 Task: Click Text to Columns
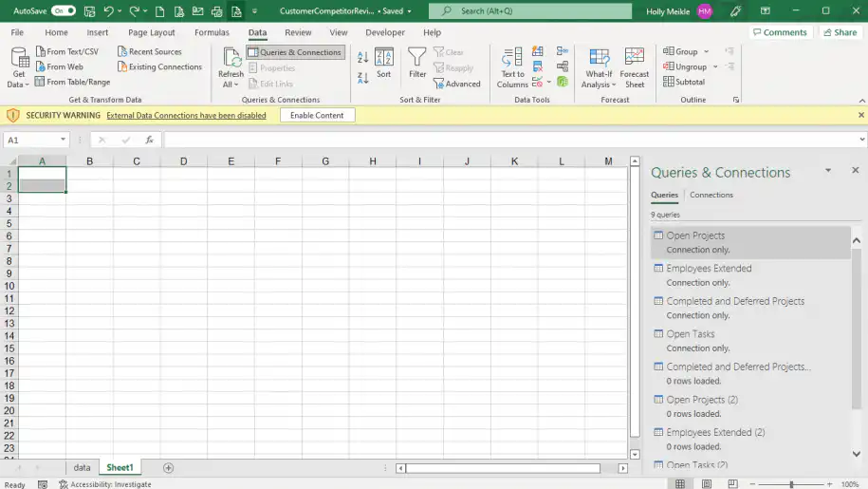(x=512, y=68)
